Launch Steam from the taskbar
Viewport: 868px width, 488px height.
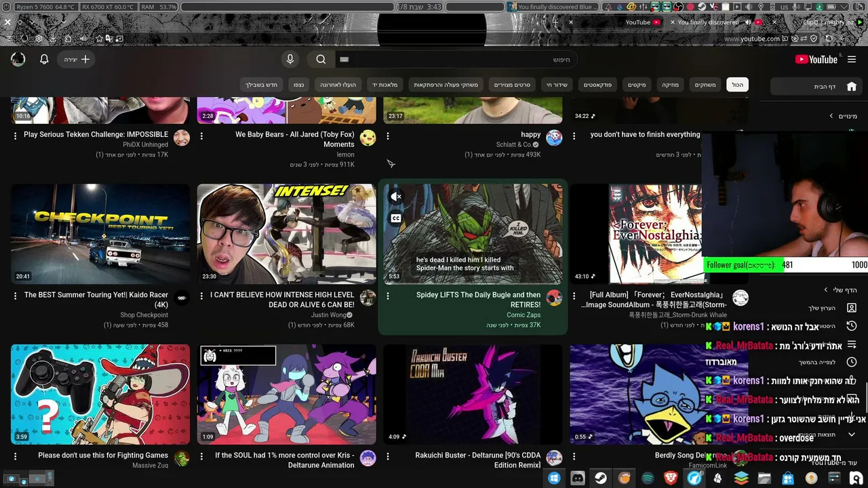point(601,479)
